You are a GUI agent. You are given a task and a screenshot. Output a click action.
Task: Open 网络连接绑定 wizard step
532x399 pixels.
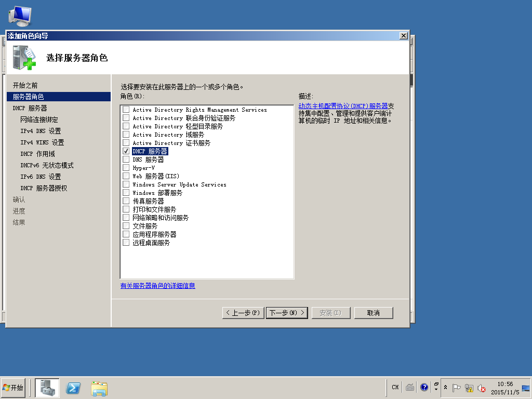click(39, 120)
